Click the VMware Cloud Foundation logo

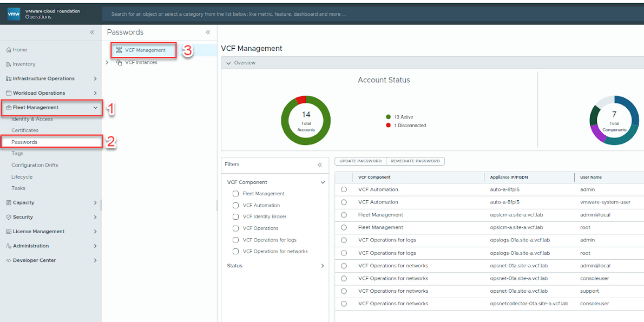[x=14, y=14]
